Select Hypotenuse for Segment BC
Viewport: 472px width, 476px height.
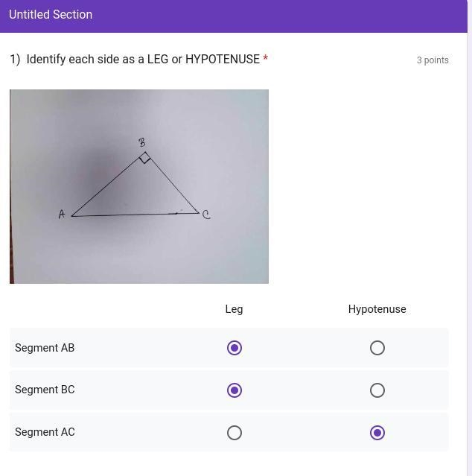tap(377, 390)
